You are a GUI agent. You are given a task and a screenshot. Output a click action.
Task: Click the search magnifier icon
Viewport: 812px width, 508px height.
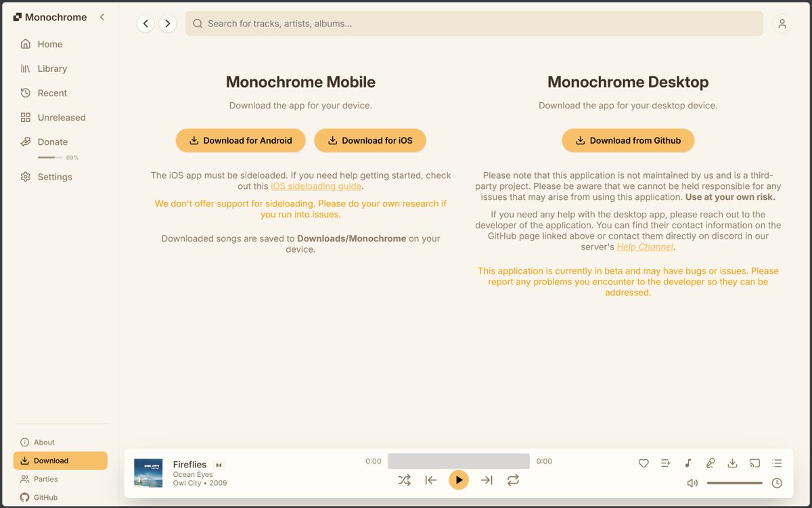point(198,24)
